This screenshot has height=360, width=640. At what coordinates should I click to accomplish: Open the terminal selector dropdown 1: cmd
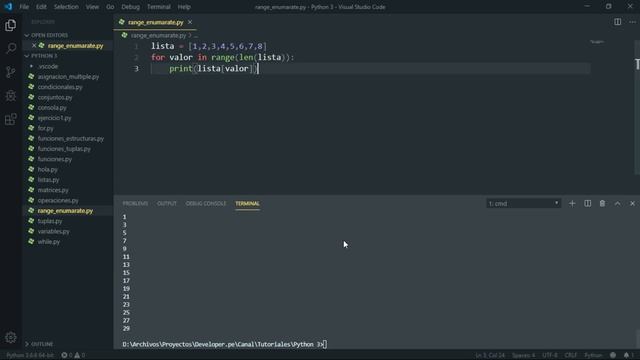(x=523, y=203)
